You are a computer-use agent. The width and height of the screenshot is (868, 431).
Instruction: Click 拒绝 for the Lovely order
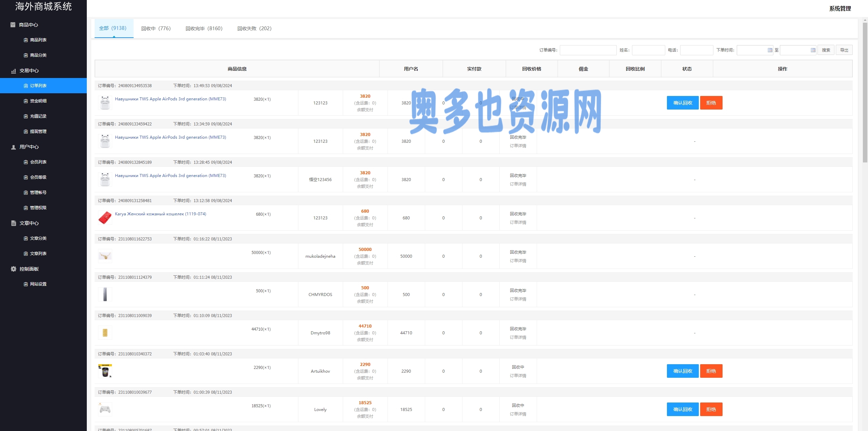click(711, 409)
